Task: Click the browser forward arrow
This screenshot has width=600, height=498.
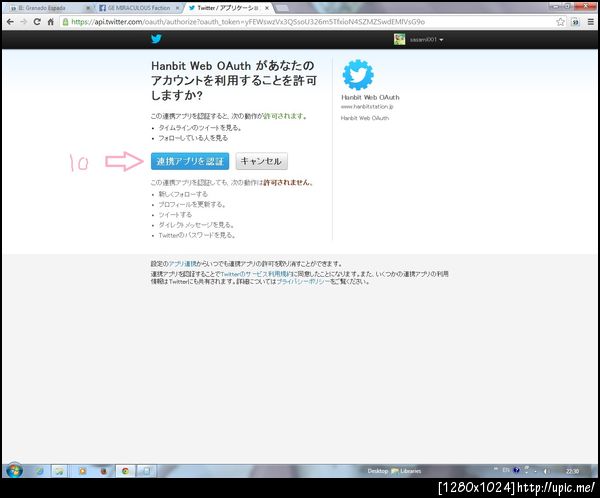Action: [24, 22]
